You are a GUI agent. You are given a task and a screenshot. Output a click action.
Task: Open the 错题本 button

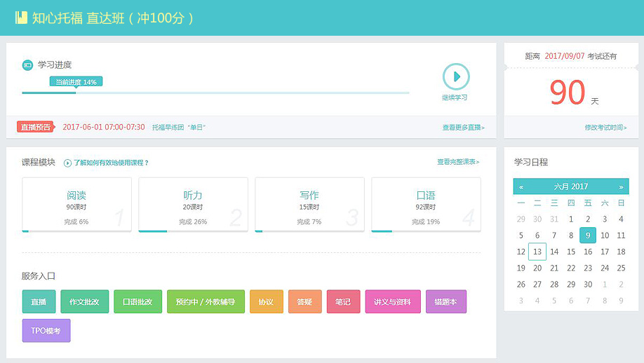point(445,301)
